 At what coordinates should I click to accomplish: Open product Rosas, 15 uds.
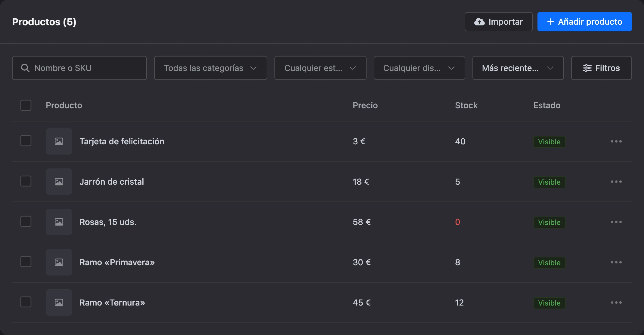click(x=108, y=222)
